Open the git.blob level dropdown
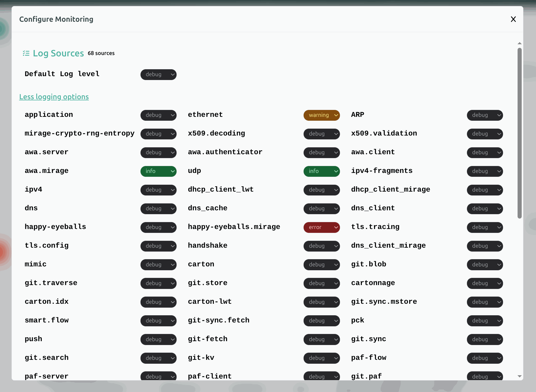The height and width of the screenshot is (392, 536). [485, 265]
